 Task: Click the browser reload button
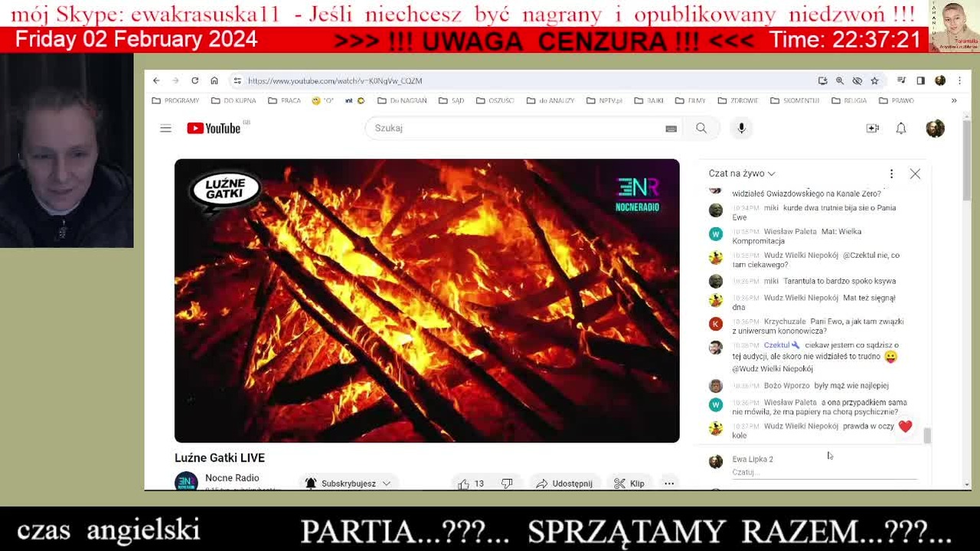click(195, 80)
